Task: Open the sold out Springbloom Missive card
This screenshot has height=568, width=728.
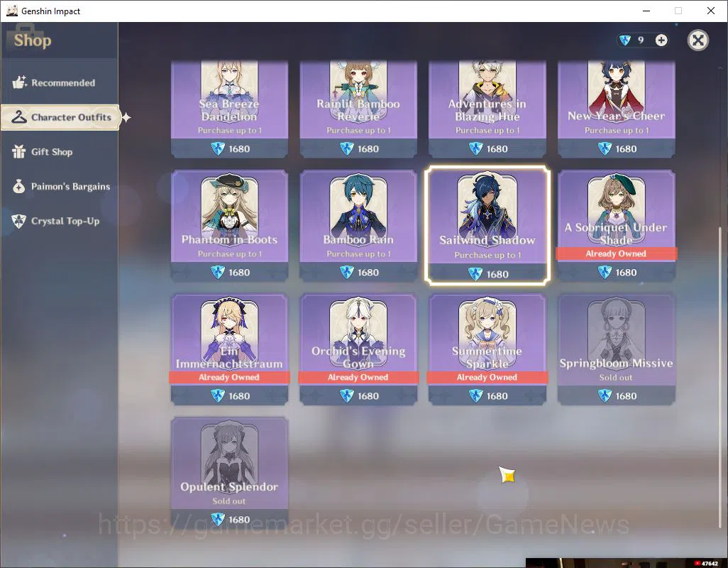Action: tap(616, 349)
